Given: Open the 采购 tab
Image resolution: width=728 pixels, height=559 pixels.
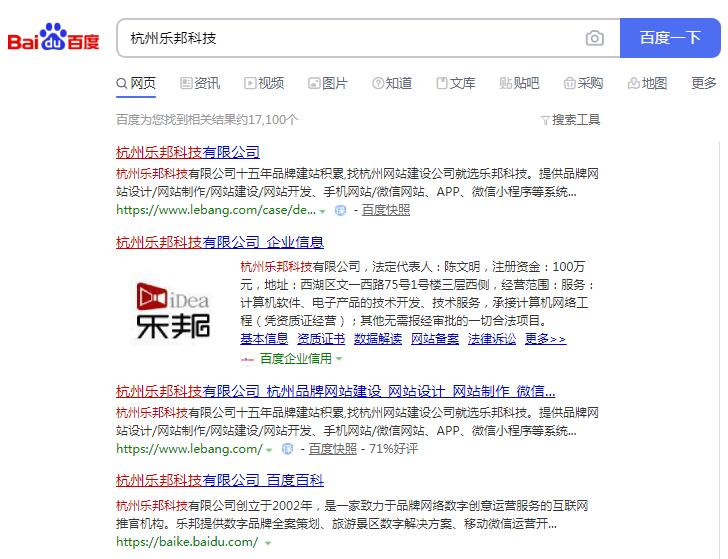Looking at the screenshot, I should pos(583,84).
